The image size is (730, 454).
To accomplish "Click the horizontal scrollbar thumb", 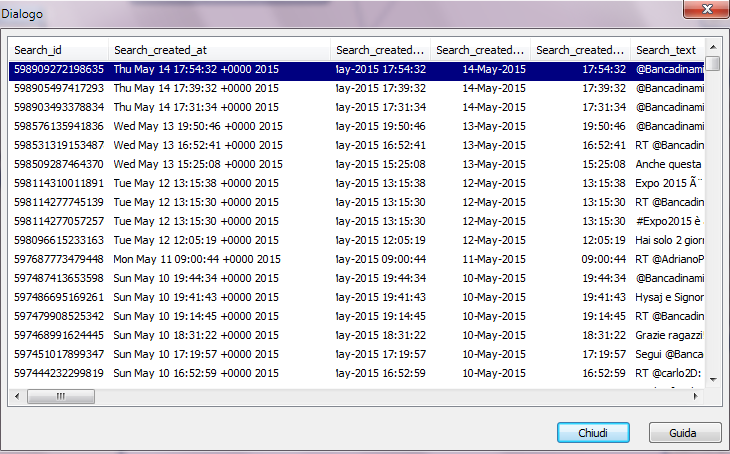I will [61, 396].
